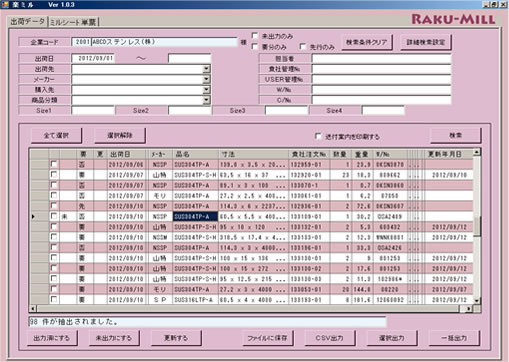Click the 貴社注文No column header

pos(309,154)
